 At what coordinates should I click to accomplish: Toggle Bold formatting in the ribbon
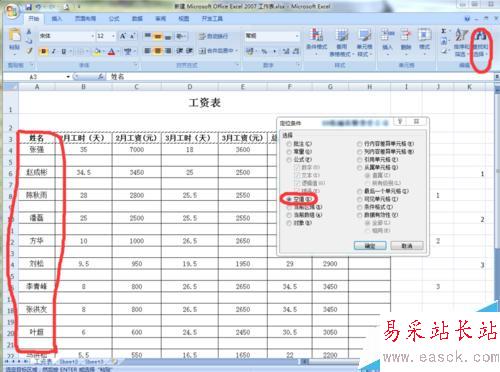[43, 51]
